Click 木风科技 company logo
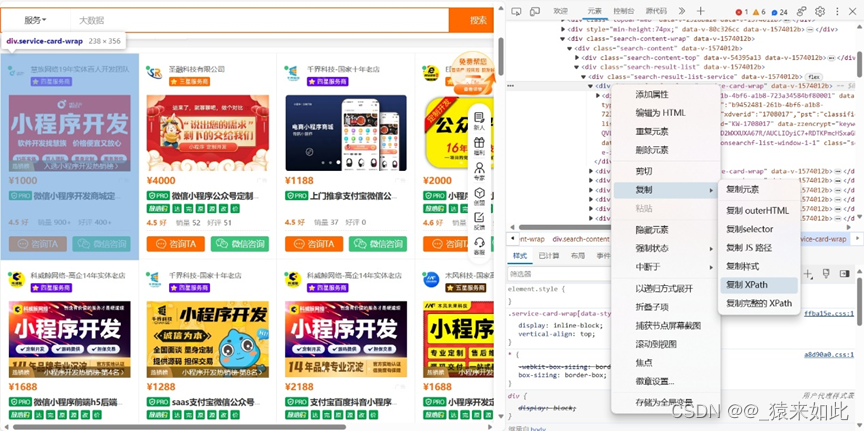The width and height of the screenshot is (864, 431). tap(431, 279)
